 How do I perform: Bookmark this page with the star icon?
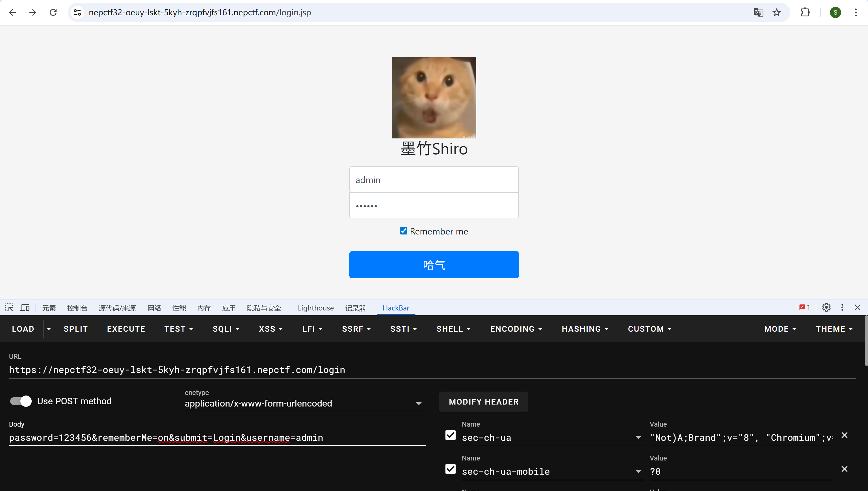point(777,12)
